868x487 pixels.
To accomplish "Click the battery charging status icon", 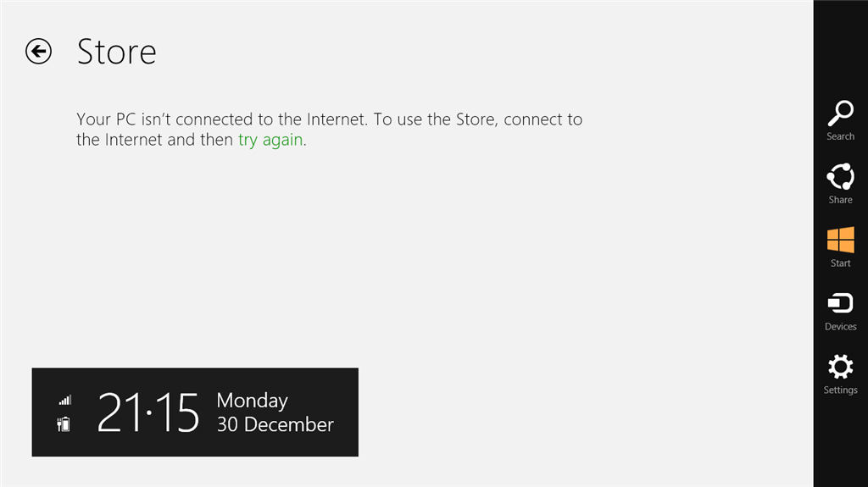I will click(x=64, y=424).
